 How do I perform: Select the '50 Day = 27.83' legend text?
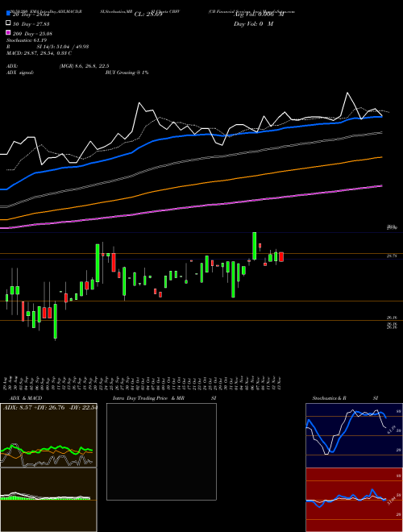(x=31, y=23)
